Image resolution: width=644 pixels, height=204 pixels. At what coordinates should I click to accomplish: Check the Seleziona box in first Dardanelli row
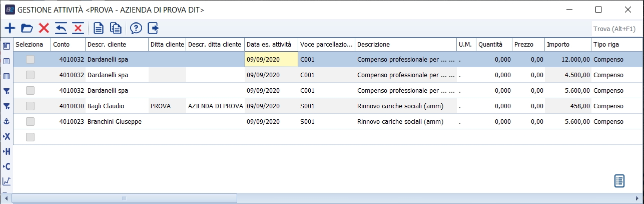31,60
